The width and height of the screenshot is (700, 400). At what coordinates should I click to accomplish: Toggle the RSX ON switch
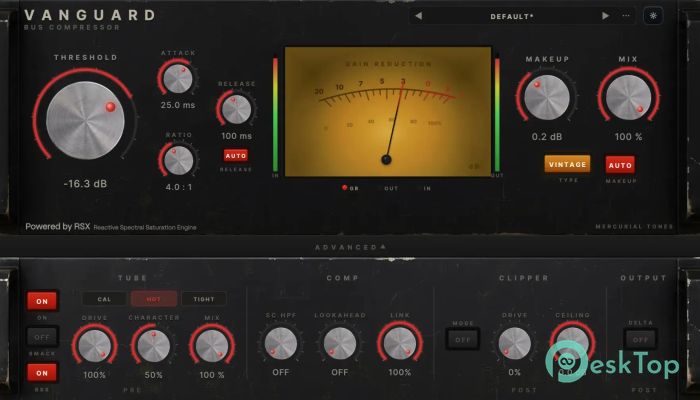(42, 373)
